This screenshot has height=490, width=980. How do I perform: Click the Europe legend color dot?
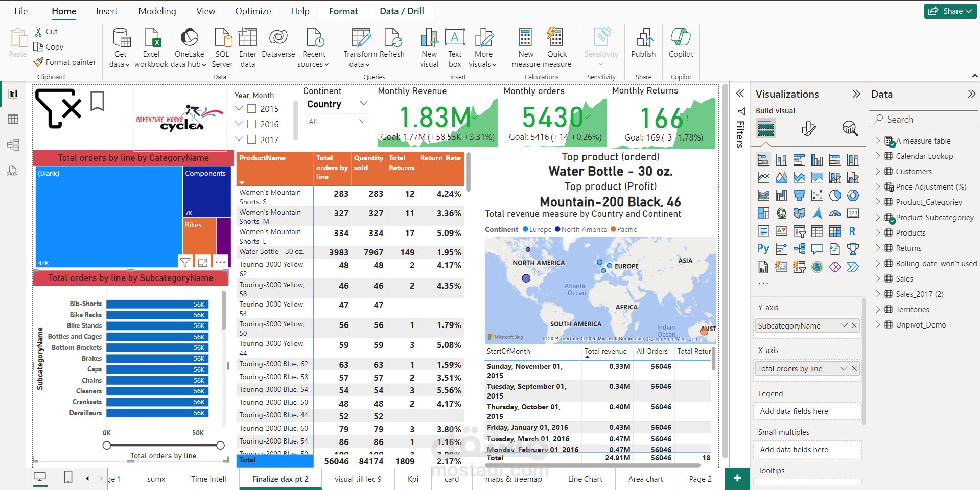[525, 229]
